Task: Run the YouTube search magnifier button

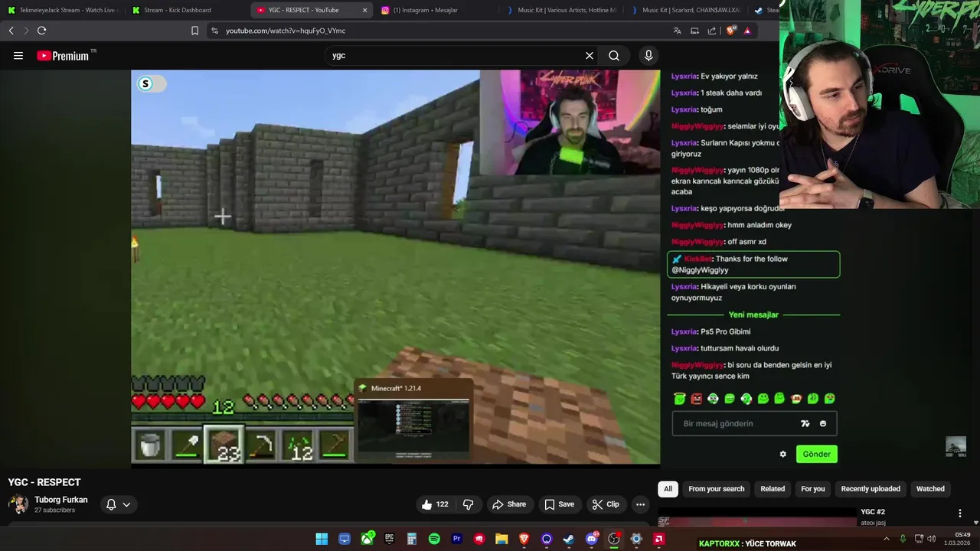Action: point(614,56)
